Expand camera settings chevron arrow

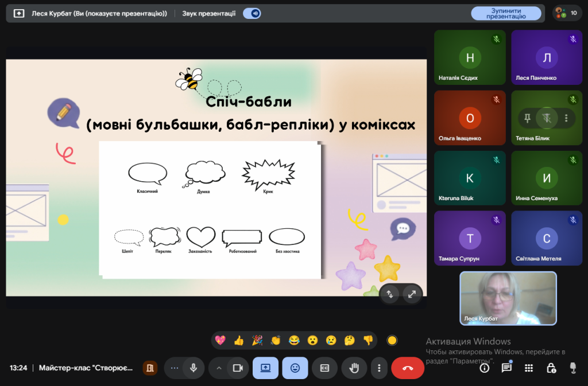[218, 368]
